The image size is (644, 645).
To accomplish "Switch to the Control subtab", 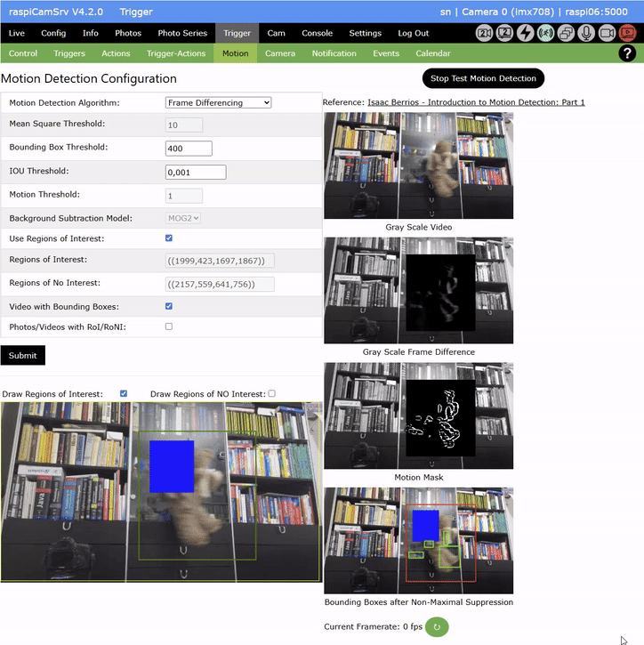I will (x=23, y=53).
